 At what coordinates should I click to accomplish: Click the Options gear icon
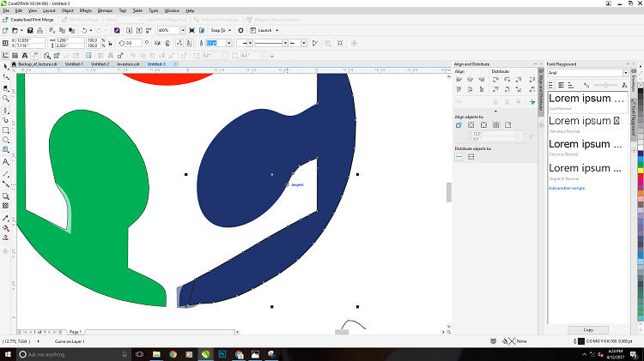tap(240, 30)
